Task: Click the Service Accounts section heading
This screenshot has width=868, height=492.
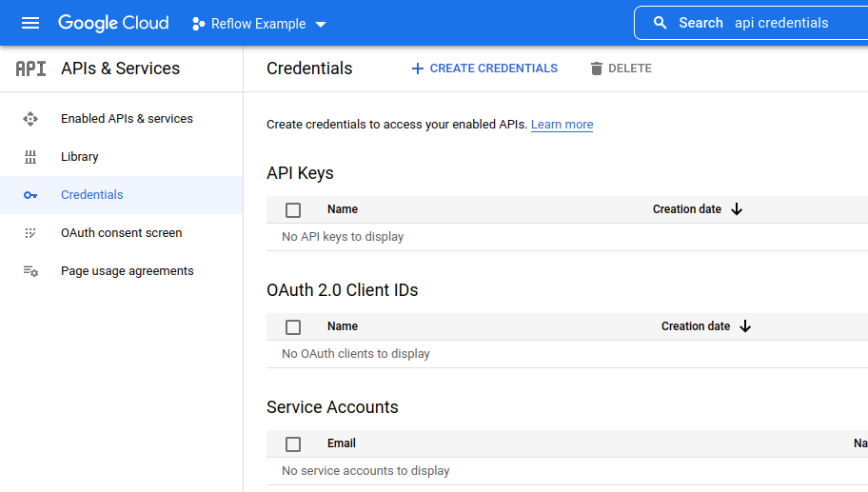Action: [x=332, y=407]
